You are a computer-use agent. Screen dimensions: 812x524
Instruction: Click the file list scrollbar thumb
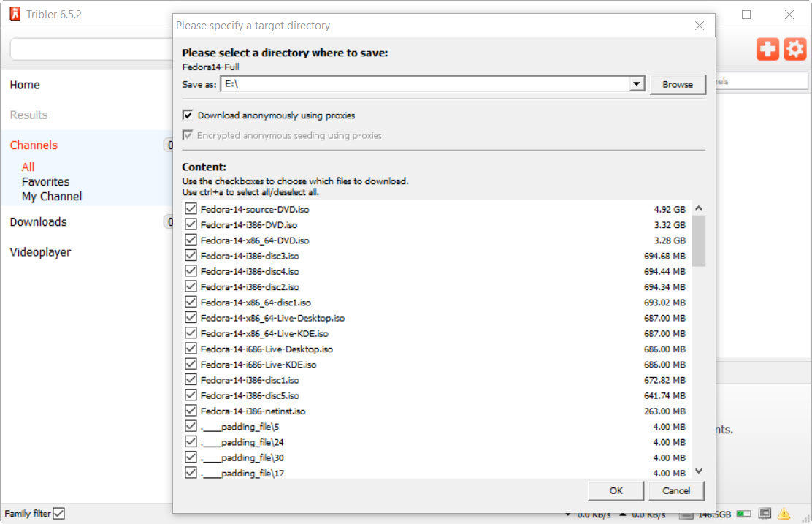pyautogui.click(x=699, y=240)
